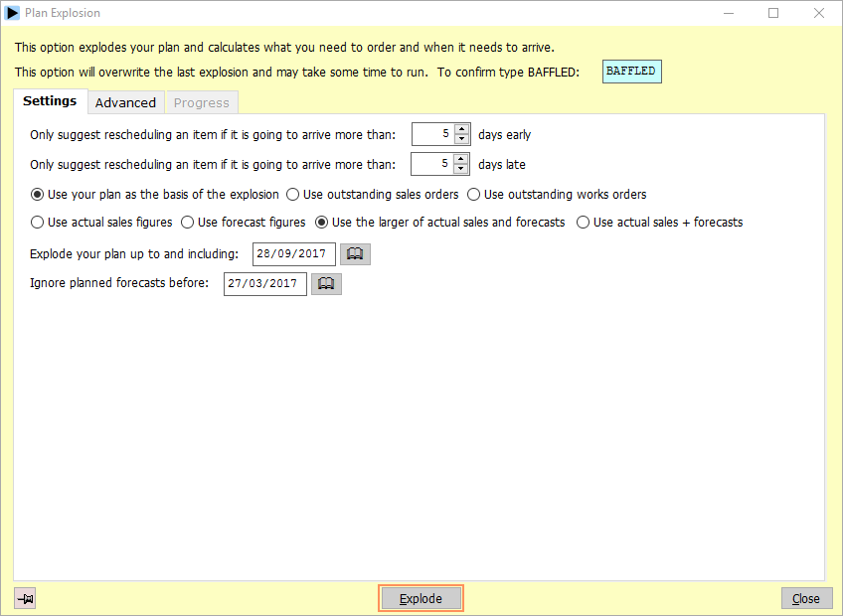Click the Explode button
This screenshot has height=616, width=843.
point(421,598)
